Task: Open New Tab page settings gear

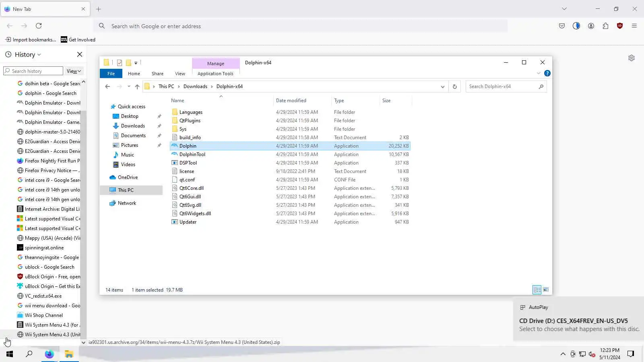Action: click(x=632, y=58)
